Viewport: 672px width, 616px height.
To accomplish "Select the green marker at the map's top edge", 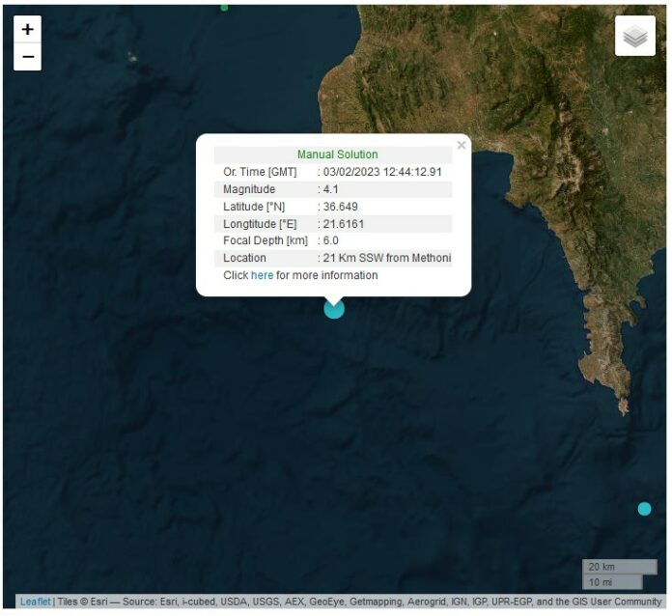I will click(x=224, y=8).
